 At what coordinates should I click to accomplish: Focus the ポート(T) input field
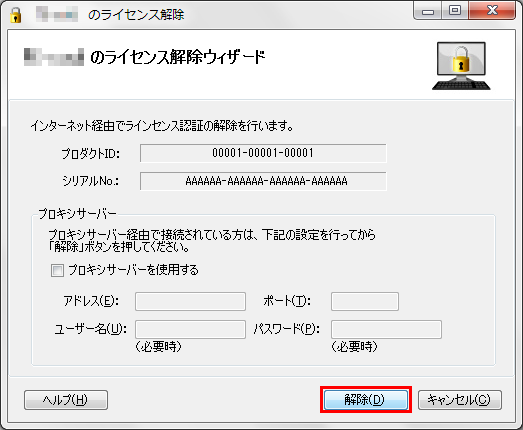pos(365,302)
